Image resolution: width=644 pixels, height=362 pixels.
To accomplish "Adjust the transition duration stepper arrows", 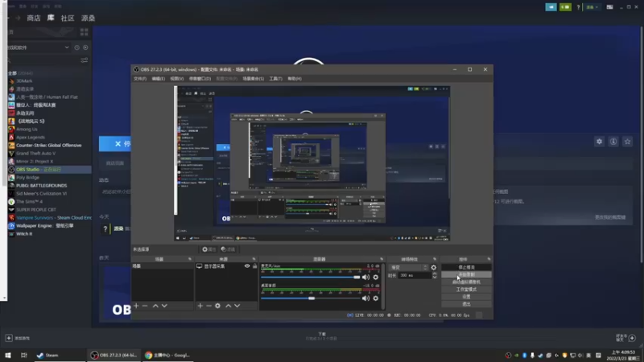I will click(x=435, y=275).
